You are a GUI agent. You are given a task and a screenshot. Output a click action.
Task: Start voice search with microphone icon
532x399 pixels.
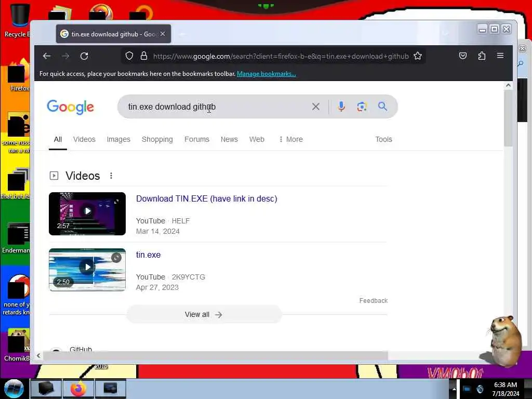tap(341, 107)
